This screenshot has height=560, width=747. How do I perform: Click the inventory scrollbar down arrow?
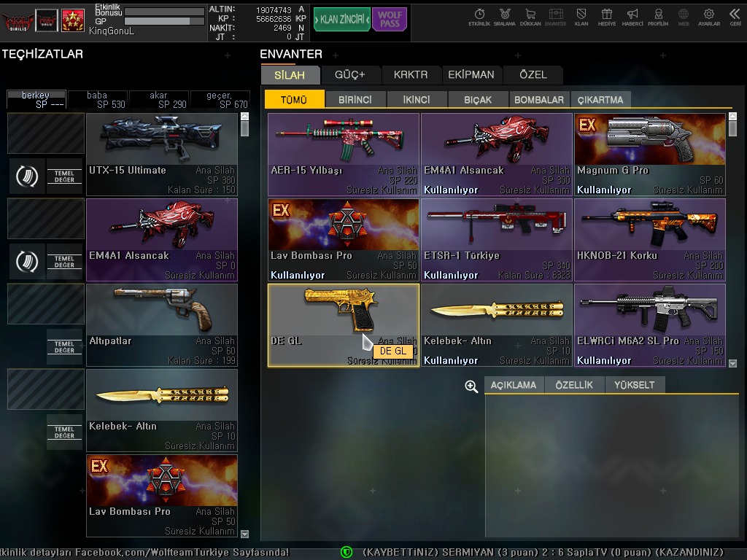732,363
